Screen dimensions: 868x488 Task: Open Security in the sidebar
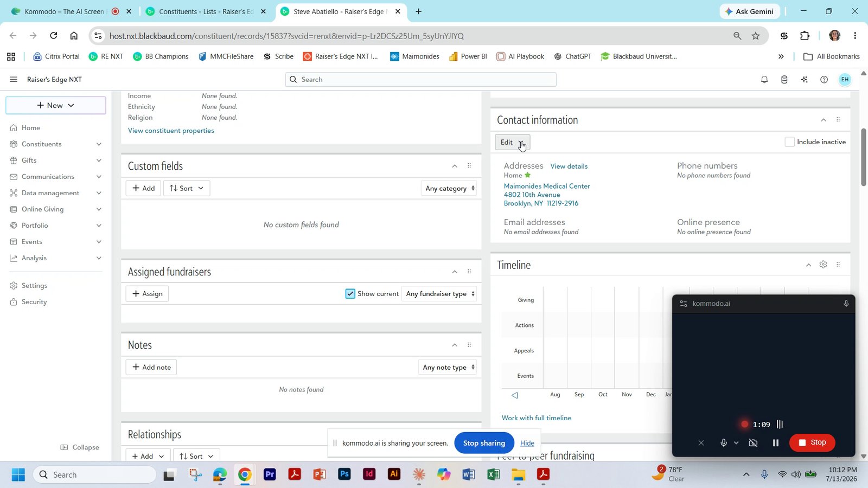click(x=34, y=302)
